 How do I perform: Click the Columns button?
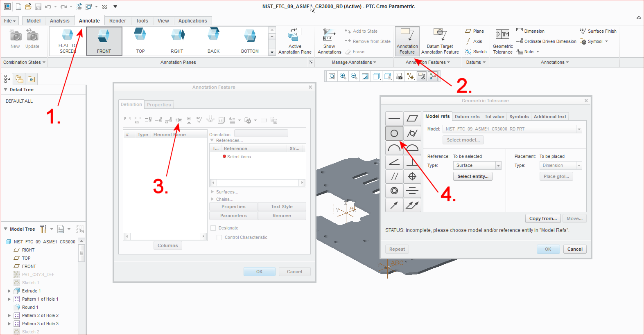click(x=168, y=245)
